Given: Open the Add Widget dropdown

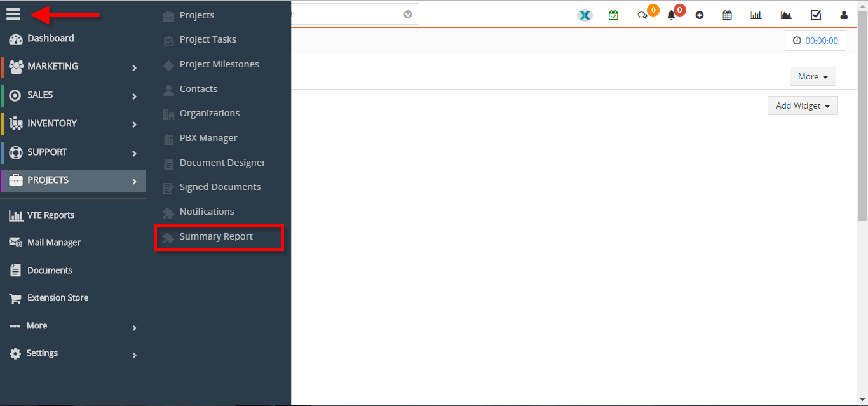Looking at the screenshot, I should click(x=803, y=105).
